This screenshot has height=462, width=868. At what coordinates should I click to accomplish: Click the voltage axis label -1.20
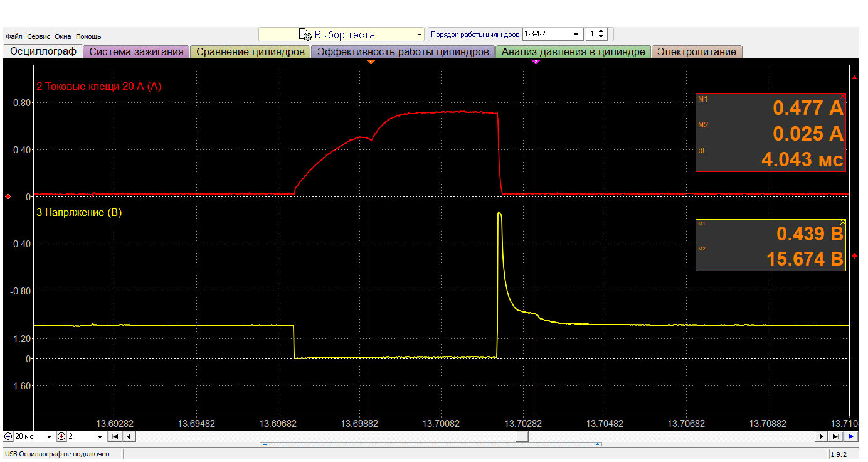pyautogui.click(x=21, y=338)
